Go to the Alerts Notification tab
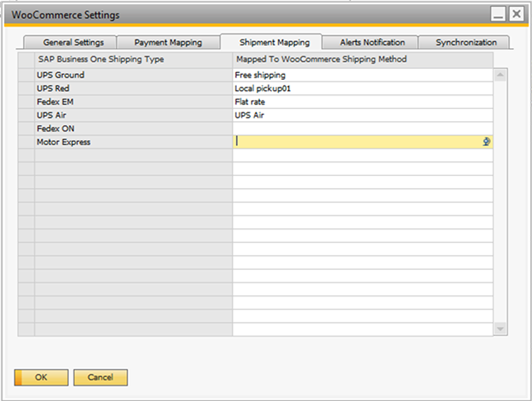The image size is (532, 401). click(x=372, y=42)
